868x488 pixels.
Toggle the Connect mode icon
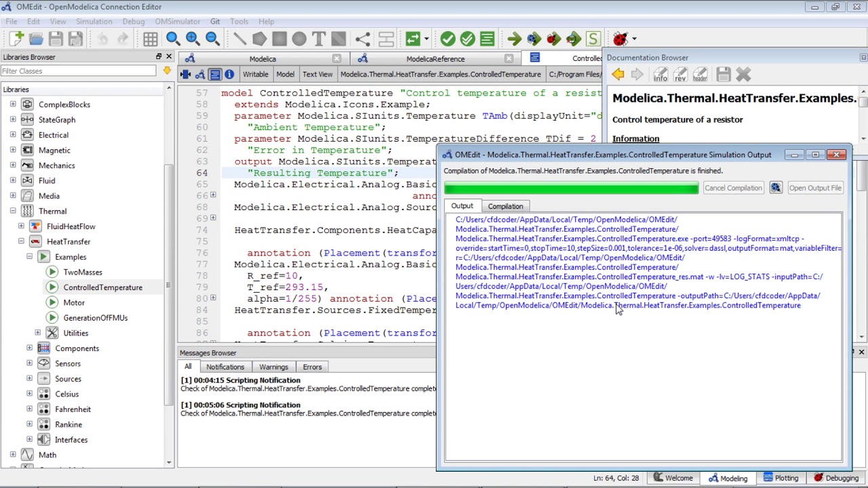(363, 39)
